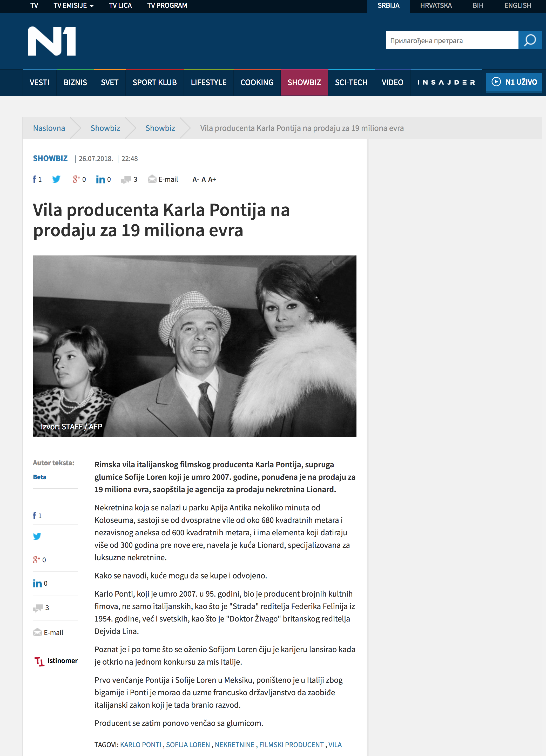546x756 pixels.
Task: Decrease font size with A-
Action: point(196,179)
